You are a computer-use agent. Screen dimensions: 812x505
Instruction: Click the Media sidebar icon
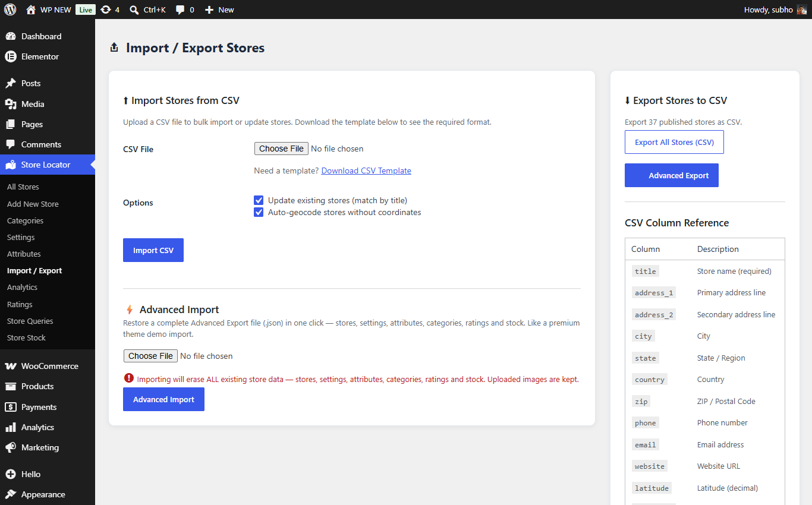11,104
